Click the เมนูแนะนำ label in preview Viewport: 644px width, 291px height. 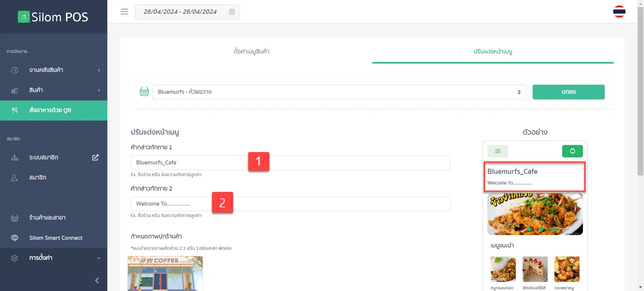(502, 246)
